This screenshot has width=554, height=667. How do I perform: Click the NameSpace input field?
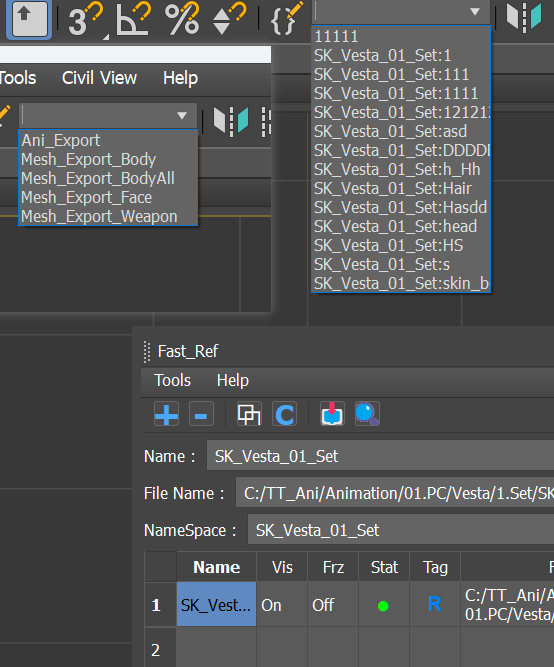(401, 530)
